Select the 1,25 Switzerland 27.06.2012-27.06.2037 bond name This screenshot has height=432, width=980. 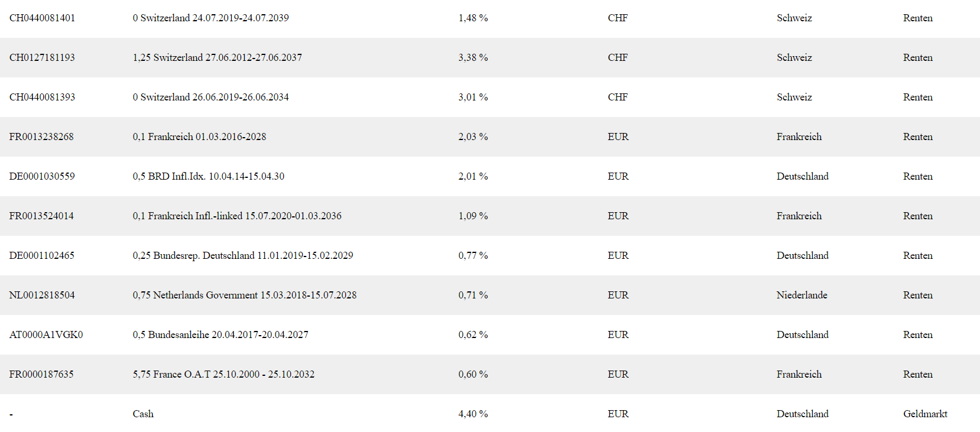pyautogui.click(x=217, y=58)
